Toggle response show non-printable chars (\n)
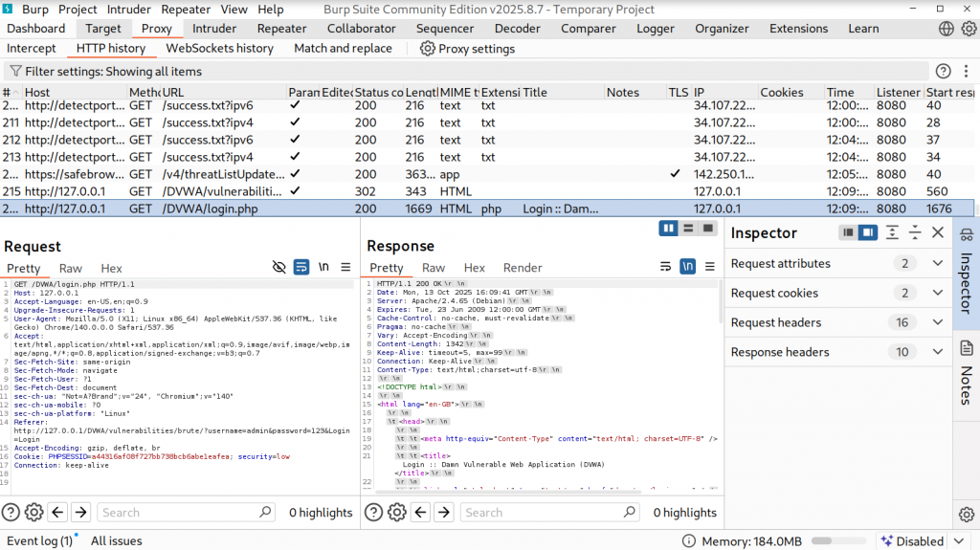This screenshot has height=550, width=980. coord(687,267)
